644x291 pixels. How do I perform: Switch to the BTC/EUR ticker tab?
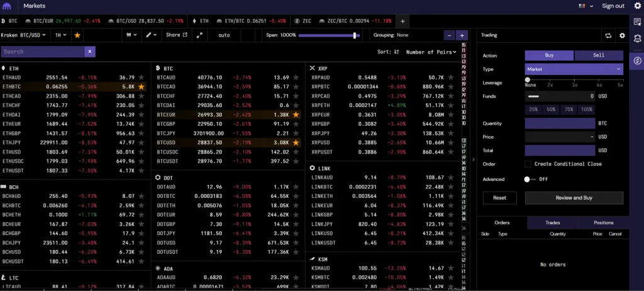click(x=62, y=21)
